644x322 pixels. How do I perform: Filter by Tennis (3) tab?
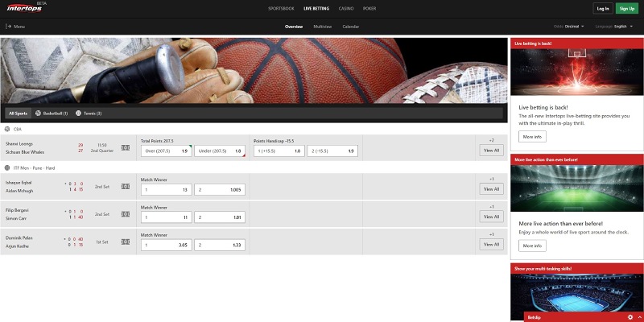(x=89, y=114)
